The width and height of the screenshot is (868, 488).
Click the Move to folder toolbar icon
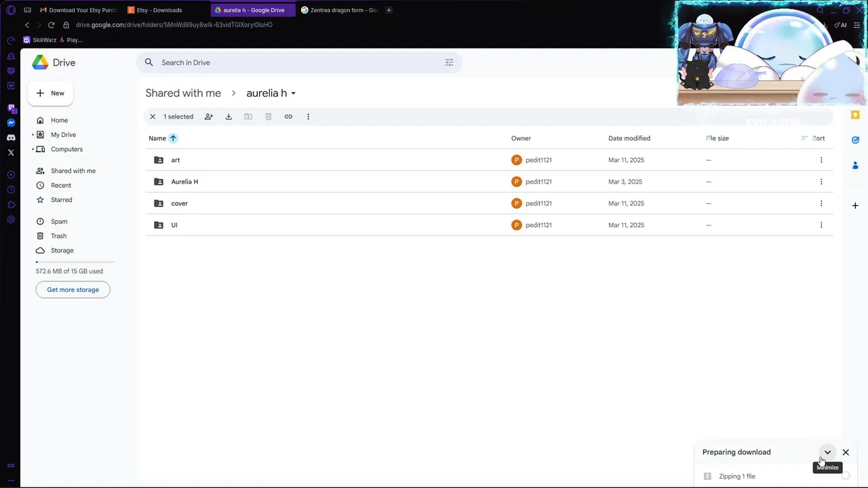[x=248, y=117]
